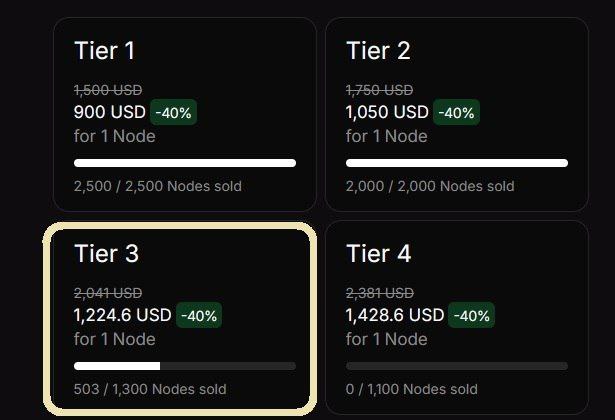Select the Tier 2 card title
The height and width of the screenshot is (420, 615).
point(378,51)
